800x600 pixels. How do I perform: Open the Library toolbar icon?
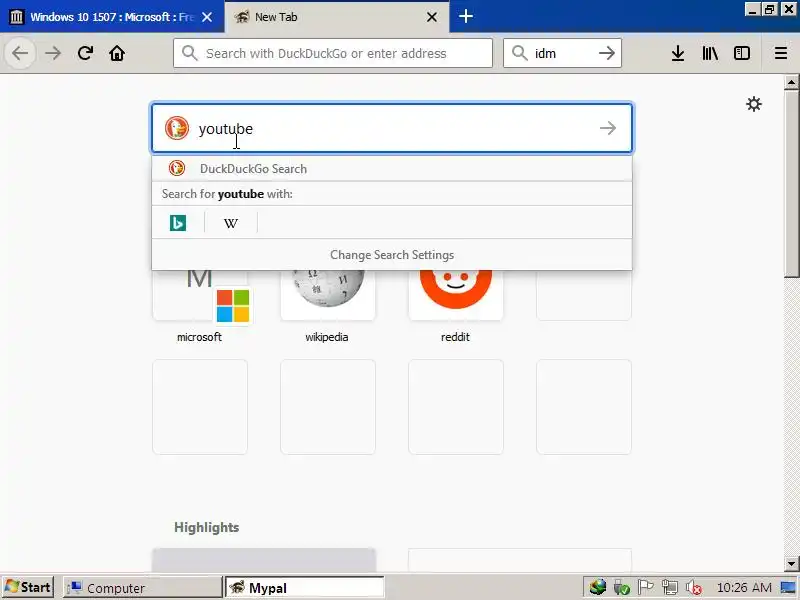click(710, 53)
